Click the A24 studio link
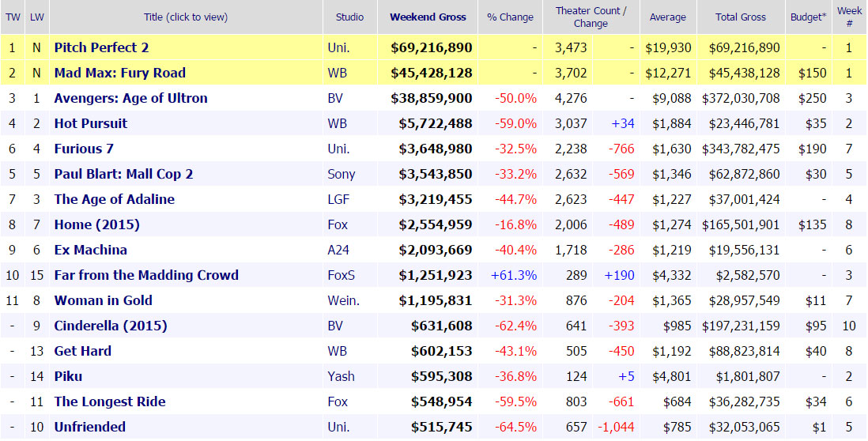The height and width of the screenshot is (441, 868). click(x=338, y=250)
